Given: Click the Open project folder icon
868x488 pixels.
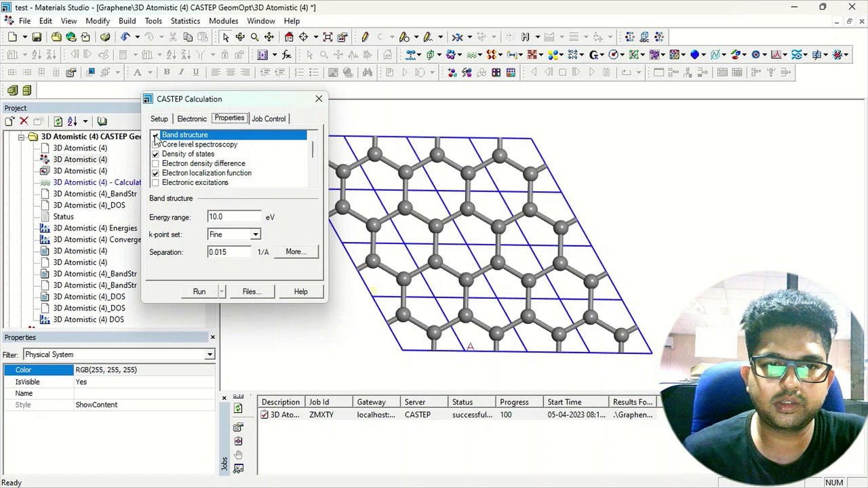Looking at the screenshot, I should coord(56,37).
